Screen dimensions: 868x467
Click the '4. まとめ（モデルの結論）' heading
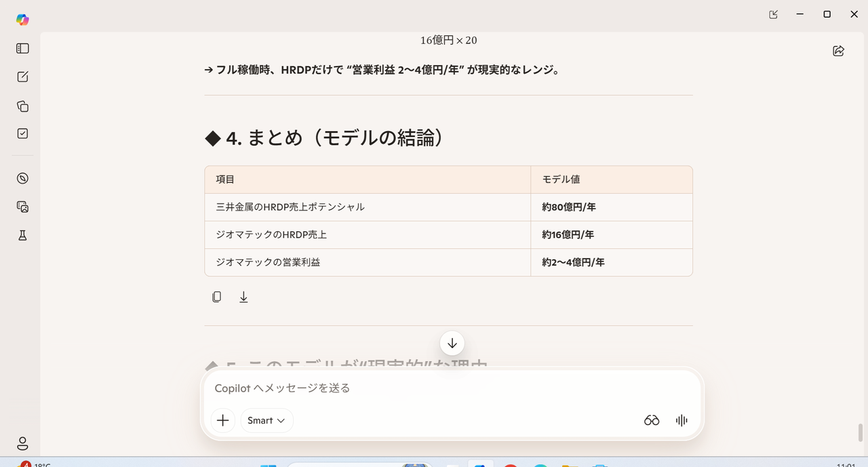click(325, 138)
